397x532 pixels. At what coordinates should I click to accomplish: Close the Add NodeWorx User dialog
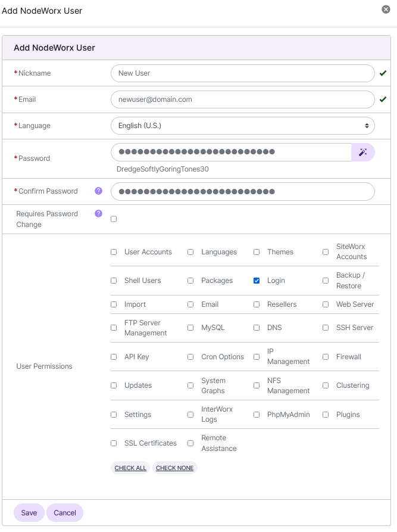point(386,9)
